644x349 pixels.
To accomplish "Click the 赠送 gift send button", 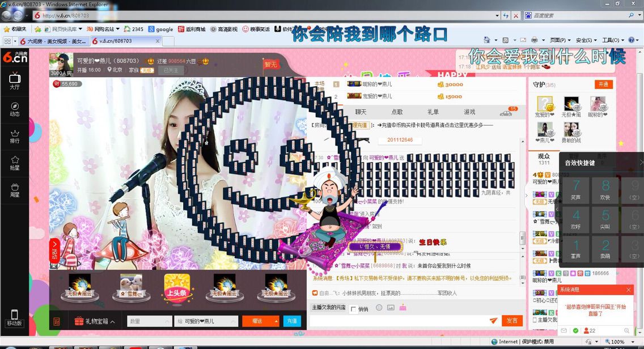I will coord(257,321).
